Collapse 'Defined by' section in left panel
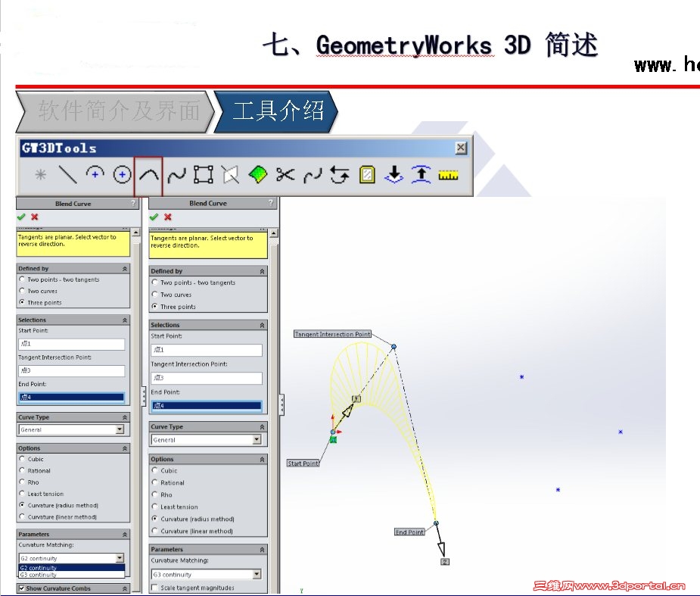 (125, 269)
